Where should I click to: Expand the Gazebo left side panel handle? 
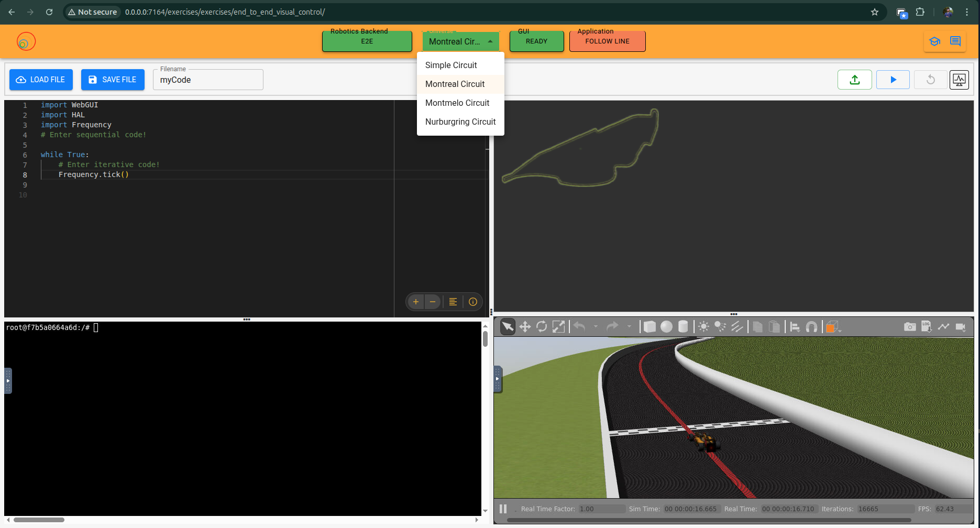(x=498, y=380)
